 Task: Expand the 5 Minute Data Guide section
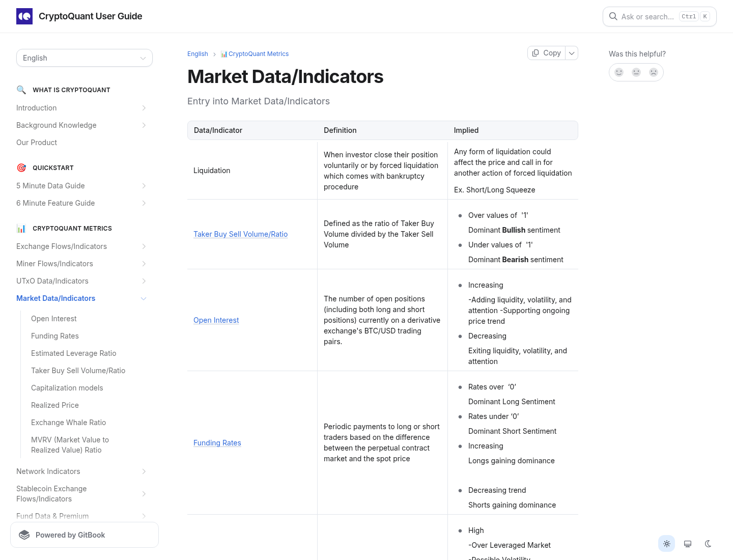point(144,186)
